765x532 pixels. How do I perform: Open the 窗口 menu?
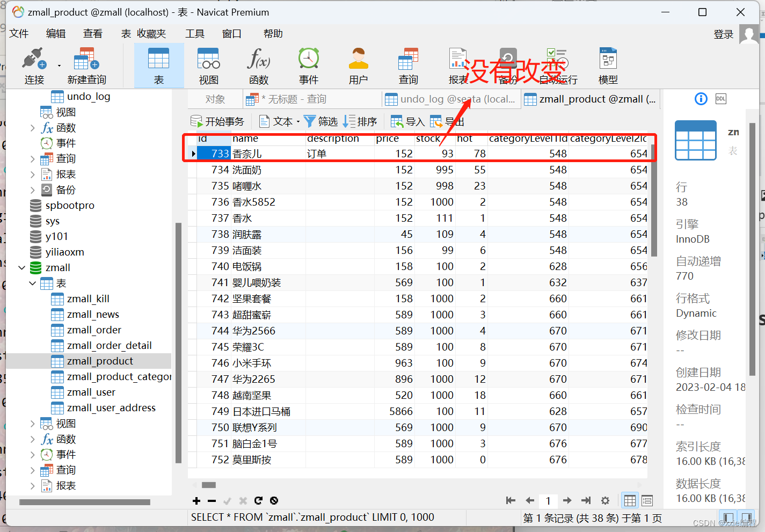(x=232, y=33)
